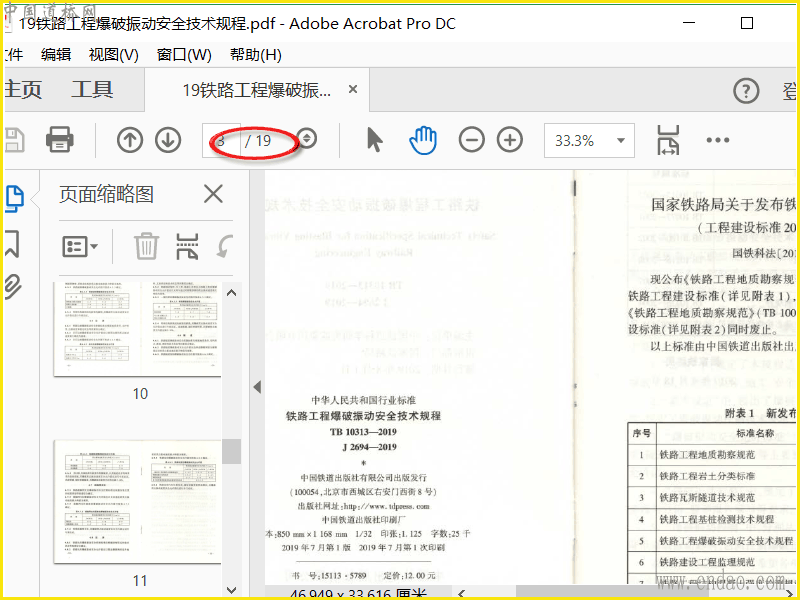The image size is (800, 600).
Task: Open the 视图(V) menu
Action: click(x=113, y=55)
